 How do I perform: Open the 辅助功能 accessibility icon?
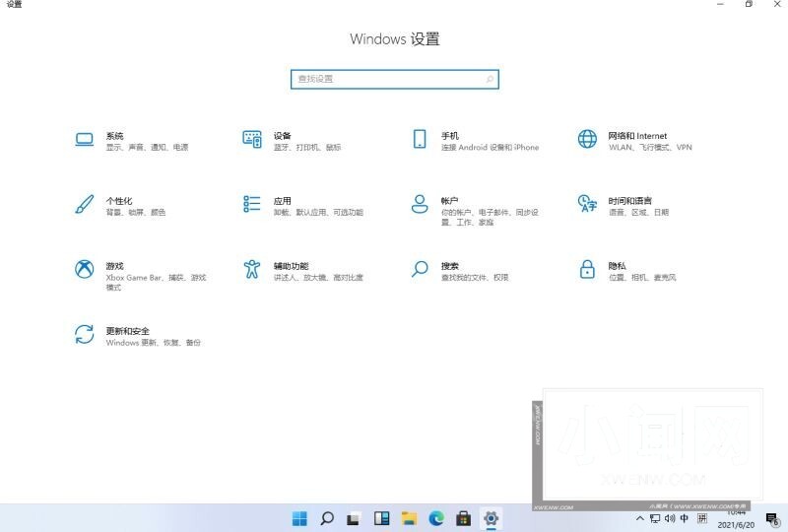point(252,269)
